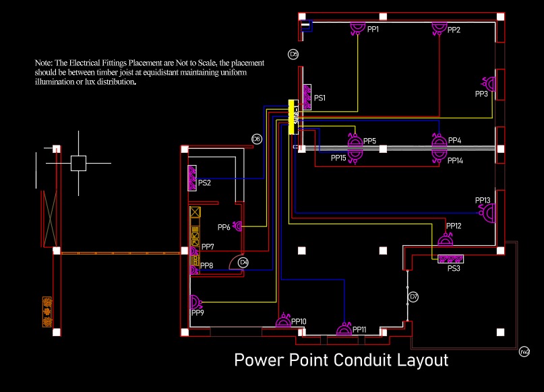Select the PP14 power point symbol
Image resolution: width=544 pixels, height=392 pixels.
[440, 156]
